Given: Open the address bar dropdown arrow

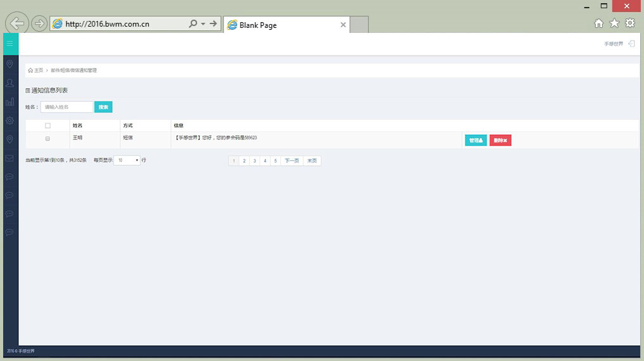Looking at the screenshot, I should point(203,24).
